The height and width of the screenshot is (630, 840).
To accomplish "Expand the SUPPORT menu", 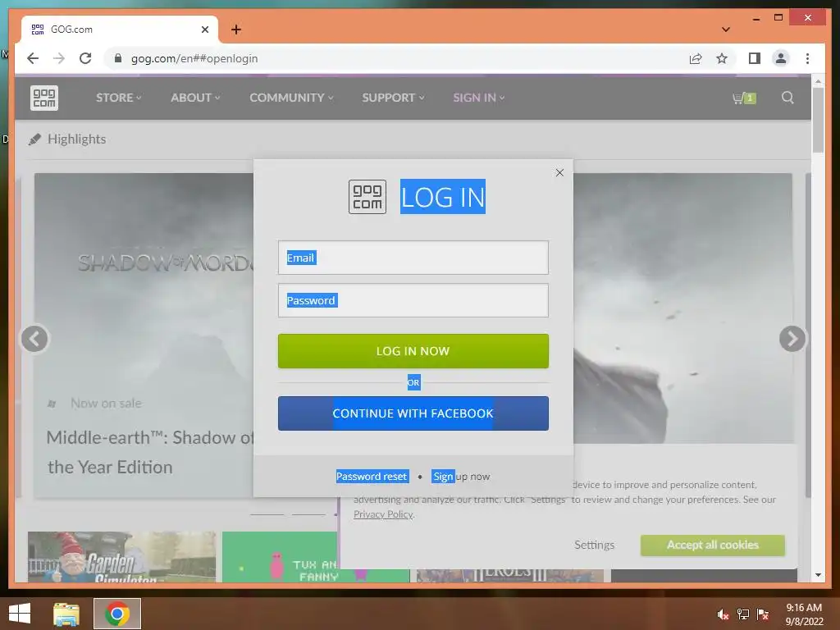I will click(393, 98).
